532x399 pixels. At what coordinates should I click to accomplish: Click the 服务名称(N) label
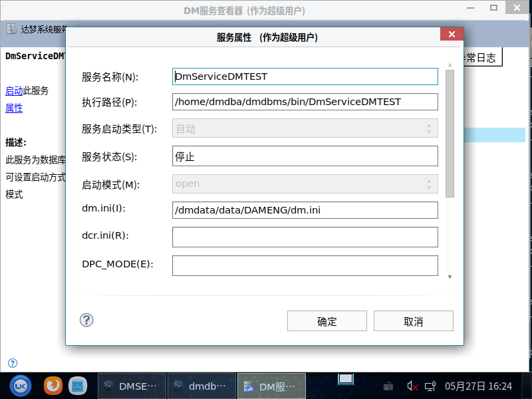110,77
